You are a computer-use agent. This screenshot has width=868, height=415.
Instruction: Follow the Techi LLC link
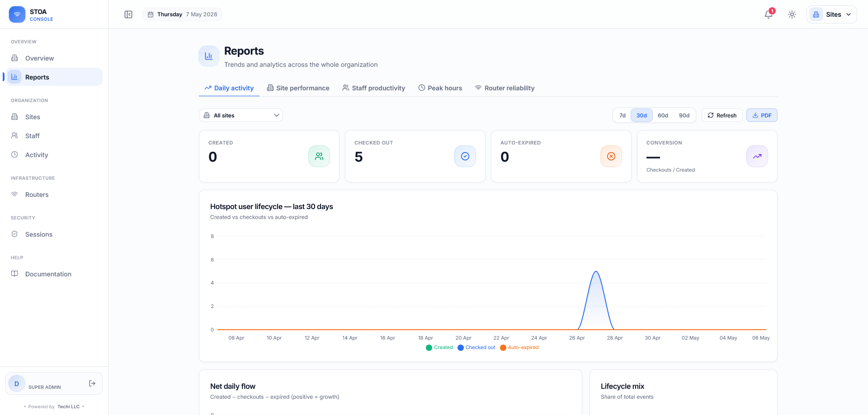[x=68, y=406]
